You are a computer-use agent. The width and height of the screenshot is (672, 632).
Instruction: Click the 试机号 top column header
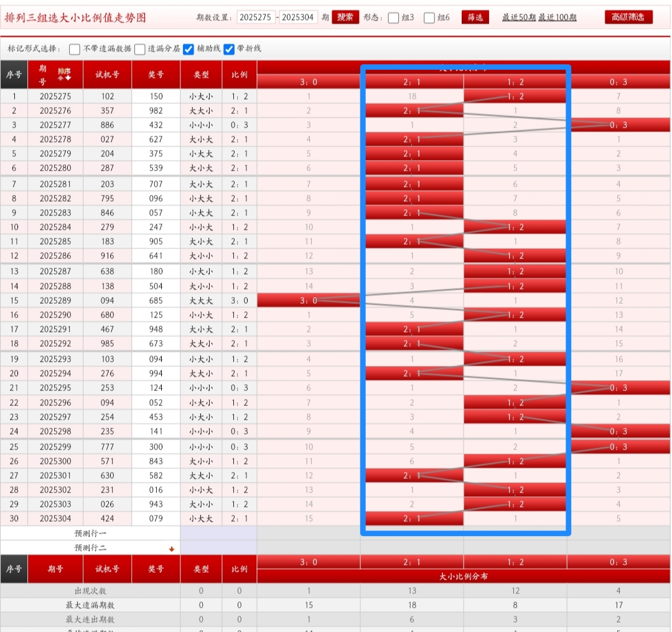[107, 75]
